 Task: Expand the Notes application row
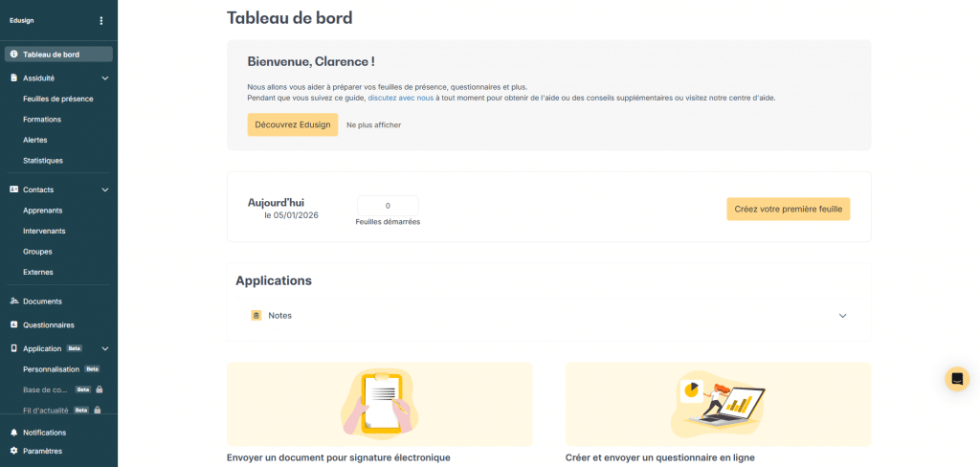842,316
